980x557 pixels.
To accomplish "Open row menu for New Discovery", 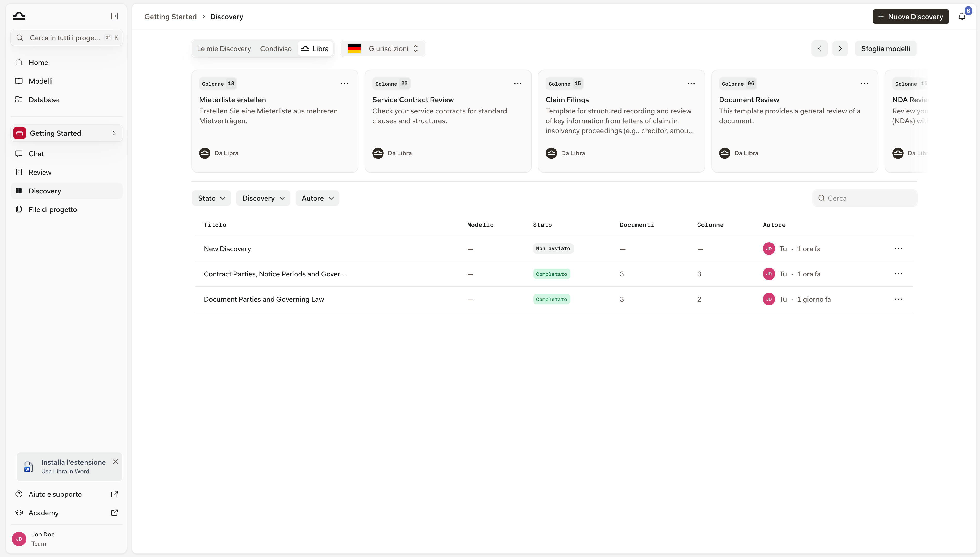I will 898,249.
